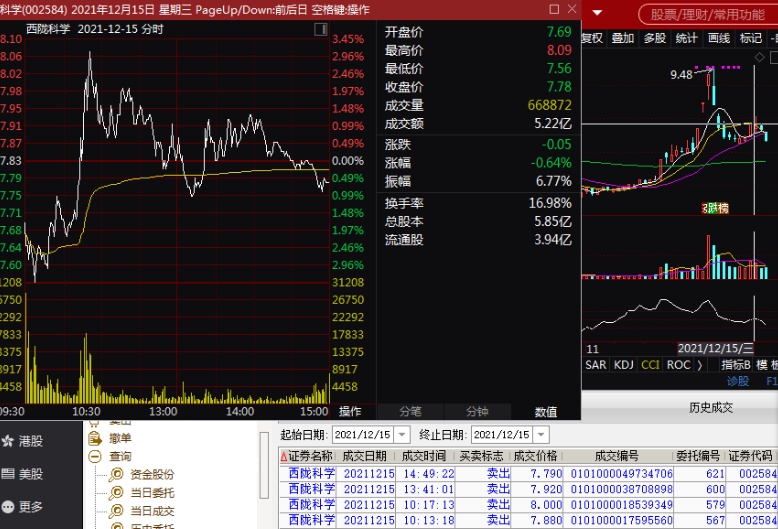Sort by 成交价格 column header
The height and width of the screenshot is (529, 778).
(x=535, y=456)
